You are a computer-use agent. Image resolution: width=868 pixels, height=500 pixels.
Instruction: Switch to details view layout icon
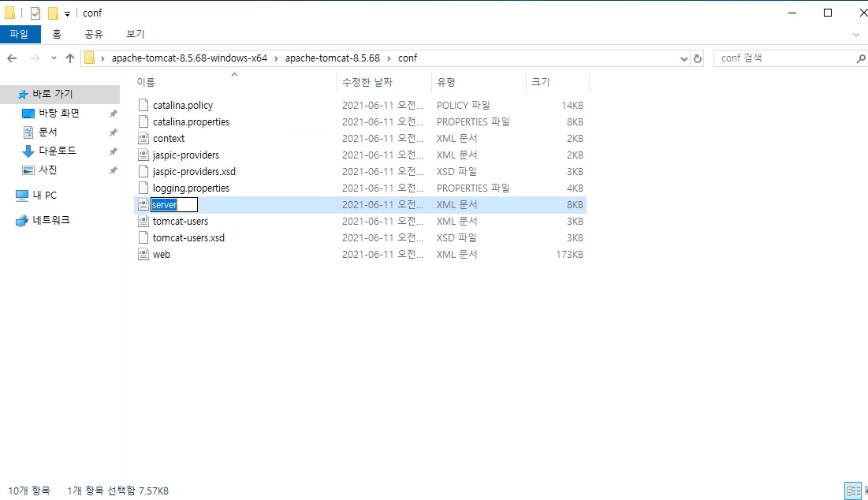pyautogui.click(x=853, y=491)
